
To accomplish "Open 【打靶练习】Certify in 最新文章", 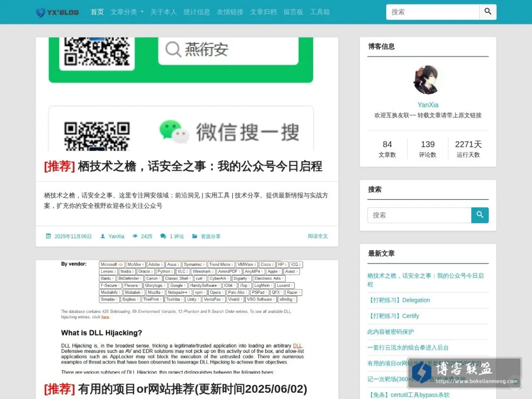I will point(393,316).
